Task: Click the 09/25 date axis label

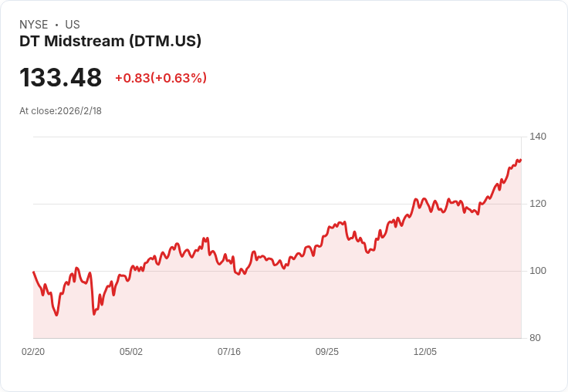Action: tap(327, 352)
